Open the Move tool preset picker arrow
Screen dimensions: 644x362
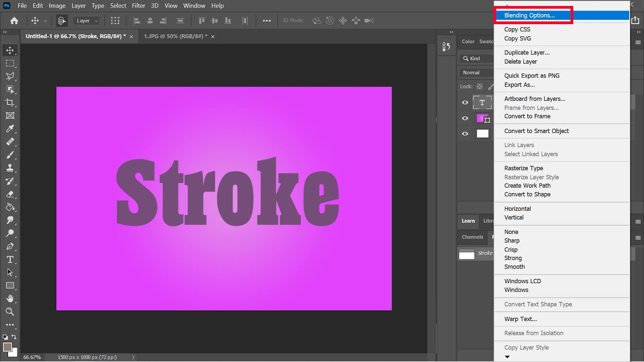[x=45, y=21]
